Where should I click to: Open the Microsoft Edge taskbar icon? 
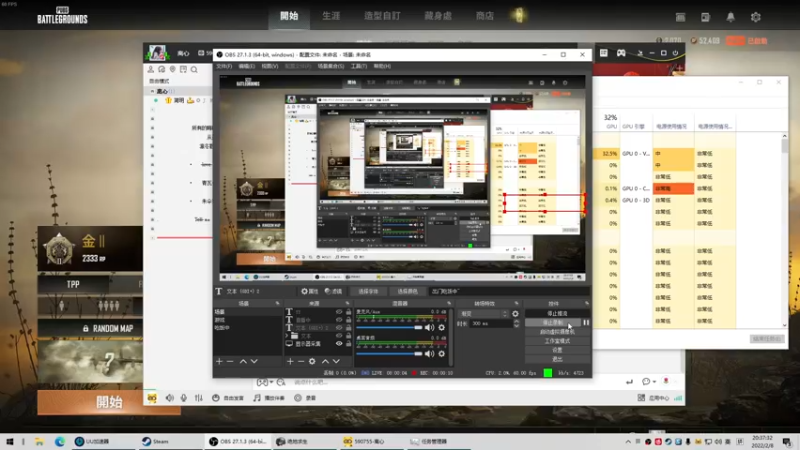[x=60, y=441]
